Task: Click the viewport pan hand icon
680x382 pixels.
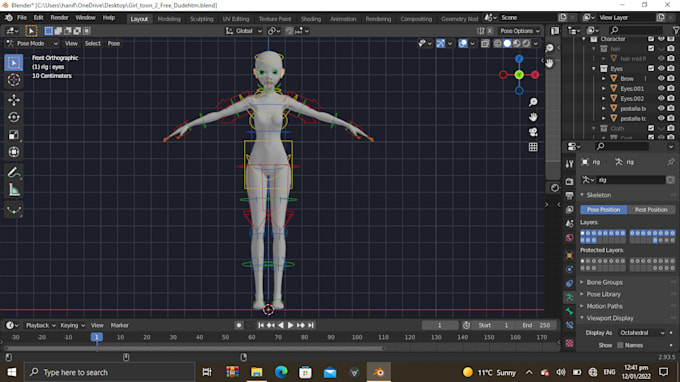Action: pos(533,117)
